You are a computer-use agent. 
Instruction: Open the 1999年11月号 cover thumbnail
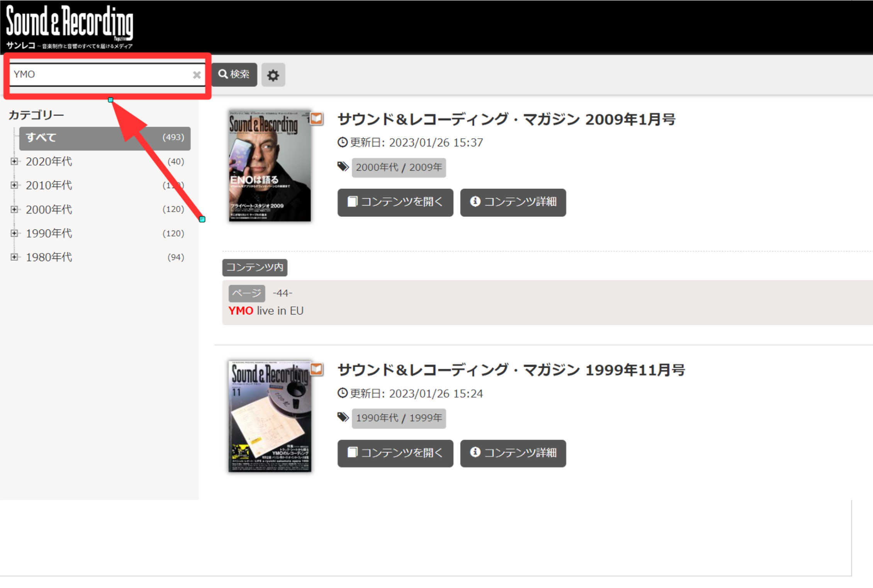pos(270,416)
